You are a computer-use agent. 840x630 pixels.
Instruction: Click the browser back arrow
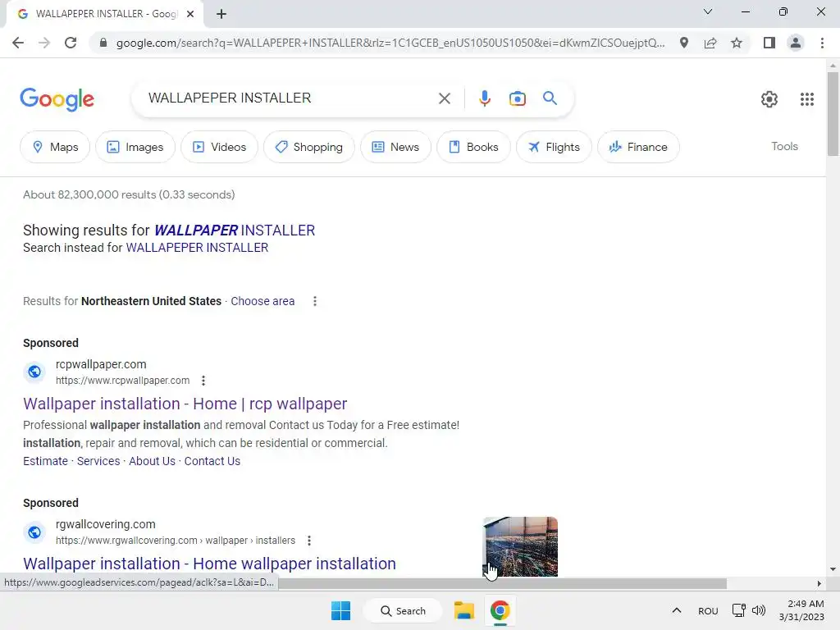[x=18, y=43]
